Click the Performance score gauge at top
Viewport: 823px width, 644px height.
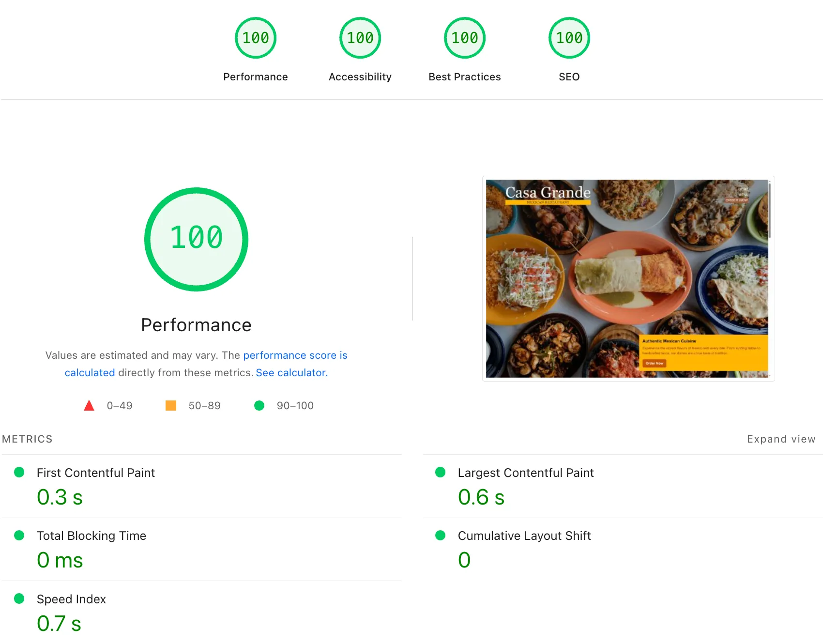pos(256,38)
